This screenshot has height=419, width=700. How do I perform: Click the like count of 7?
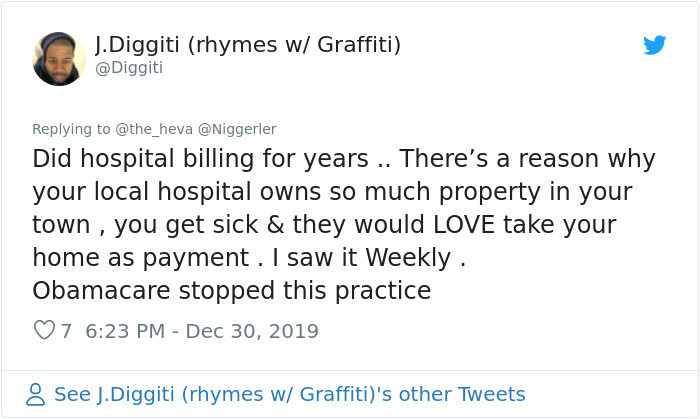click(66, 331)
